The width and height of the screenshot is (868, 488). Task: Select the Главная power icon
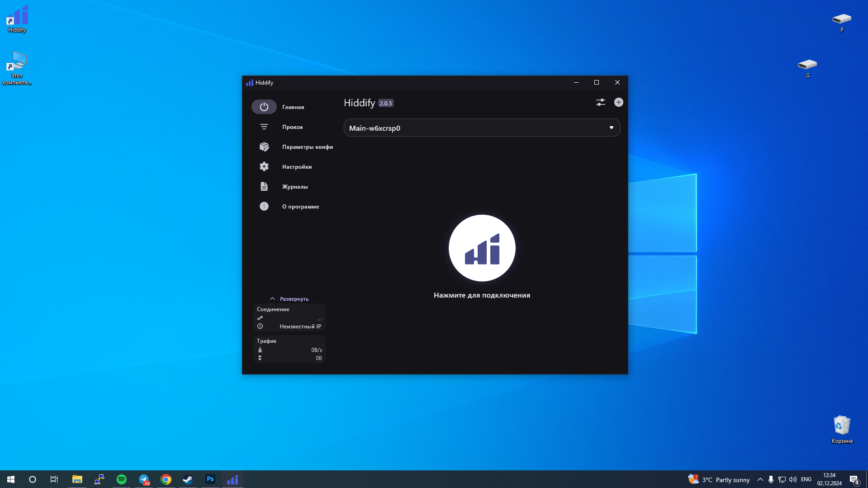(264, 107)
